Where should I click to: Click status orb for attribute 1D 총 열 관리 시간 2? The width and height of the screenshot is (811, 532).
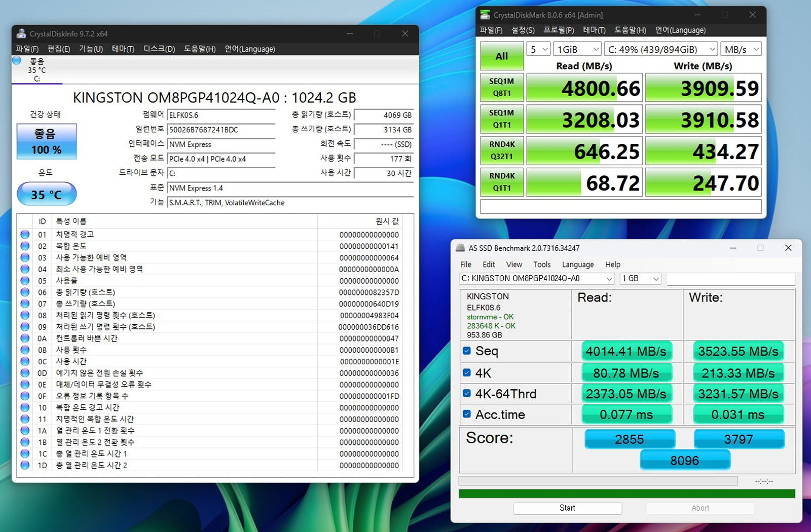[x=25, y=465]
